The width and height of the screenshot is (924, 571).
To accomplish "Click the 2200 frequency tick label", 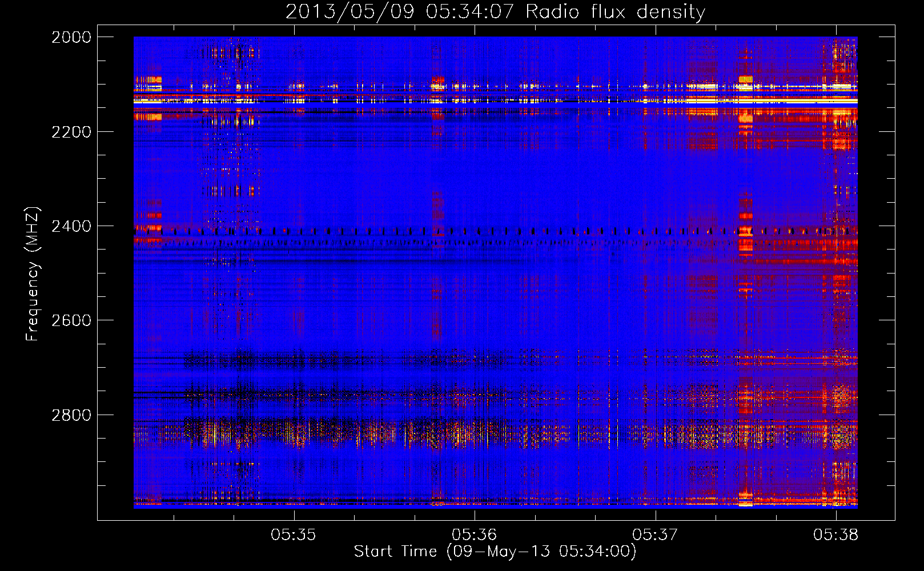I will 71,132.
